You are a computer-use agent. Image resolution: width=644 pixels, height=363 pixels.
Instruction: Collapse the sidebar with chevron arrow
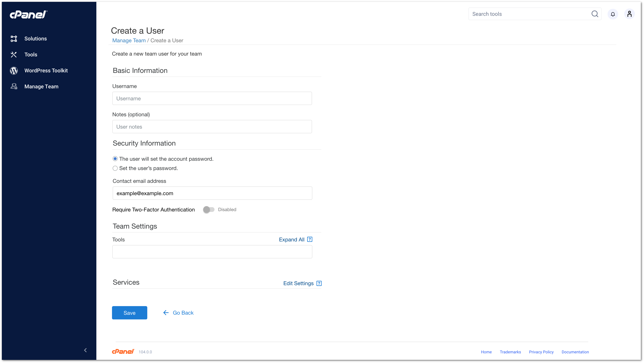click(86, 350)
